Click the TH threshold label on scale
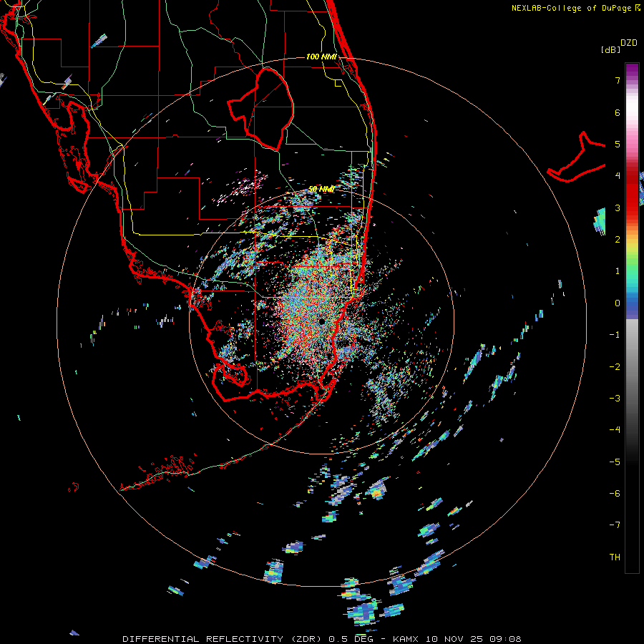 pos(615,557)
